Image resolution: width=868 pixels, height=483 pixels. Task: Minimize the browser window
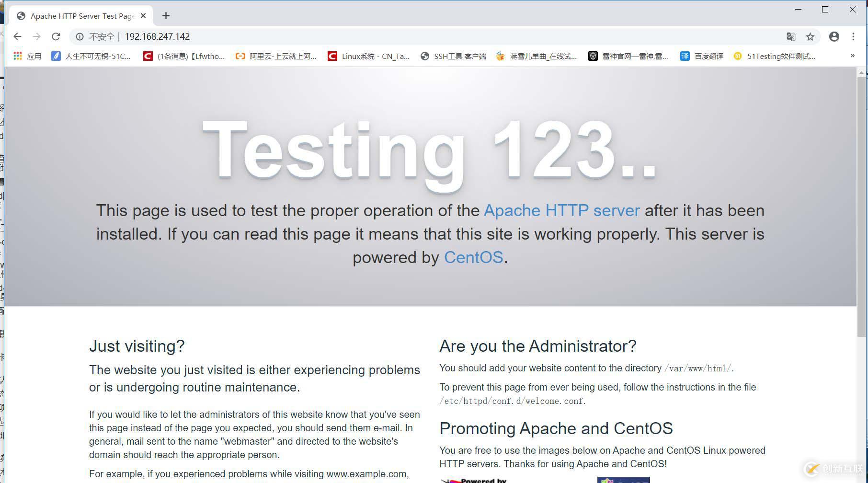(x=799, y=9)
